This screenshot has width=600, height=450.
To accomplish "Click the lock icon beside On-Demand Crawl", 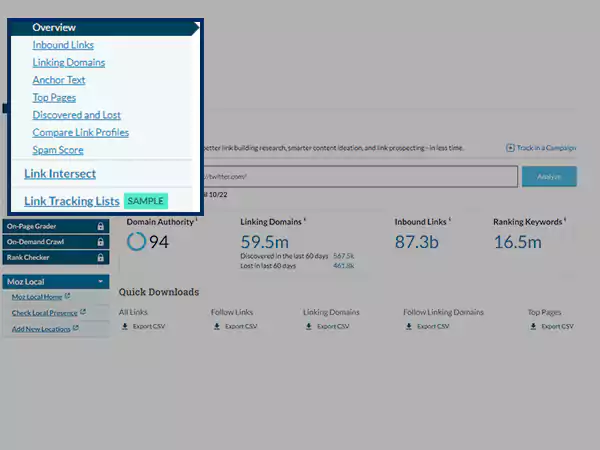I will 100,242.
